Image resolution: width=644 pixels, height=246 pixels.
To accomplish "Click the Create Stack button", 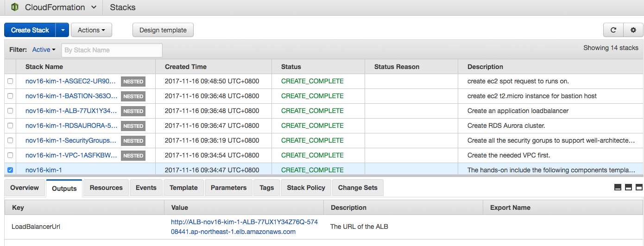I will point(30,30).
